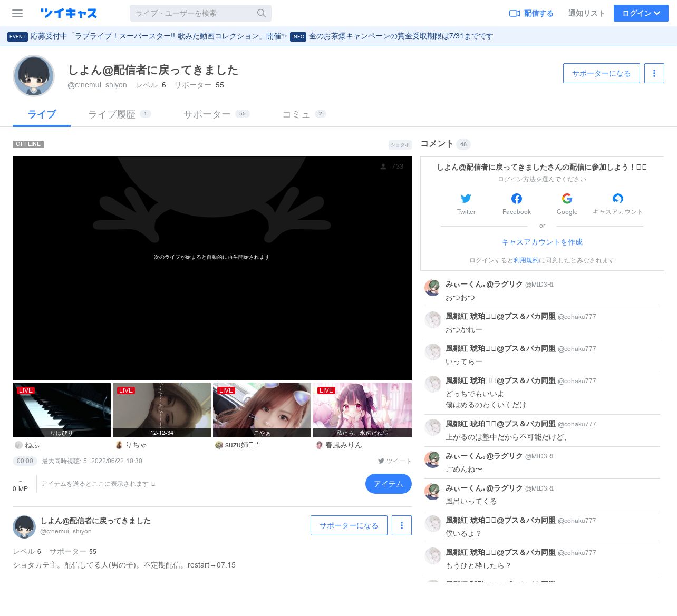Click サポーターになる button in the header
This screenshot has height=616, width=677.
coord(602,73)
